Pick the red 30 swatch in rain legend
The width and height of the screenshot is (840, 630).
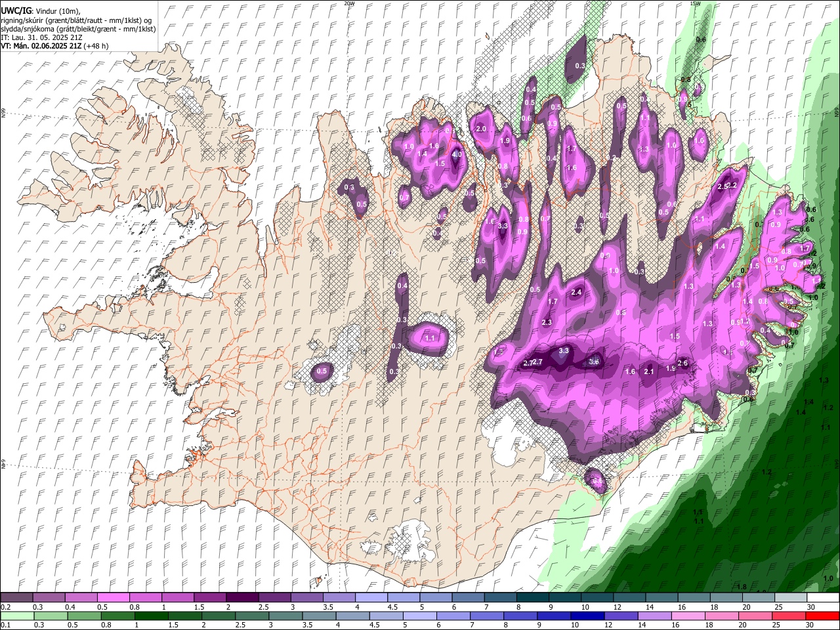point(822,616)
